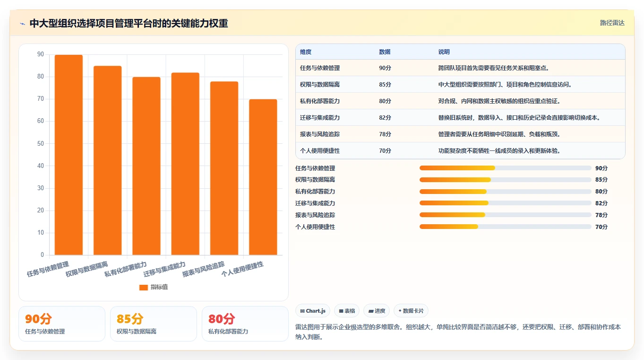The width and height of the screenshot is (644, 360).
Task: Select the 进度 tag chip
Action: pos(377,311)
